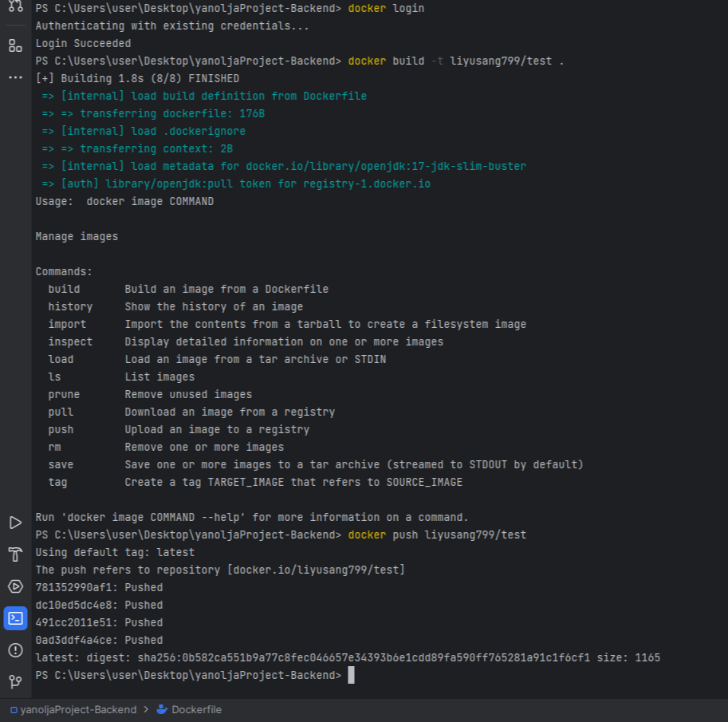Click '[internal] load build definition from Dockerfile' line

pyautogui.click(x=204, y=97)
